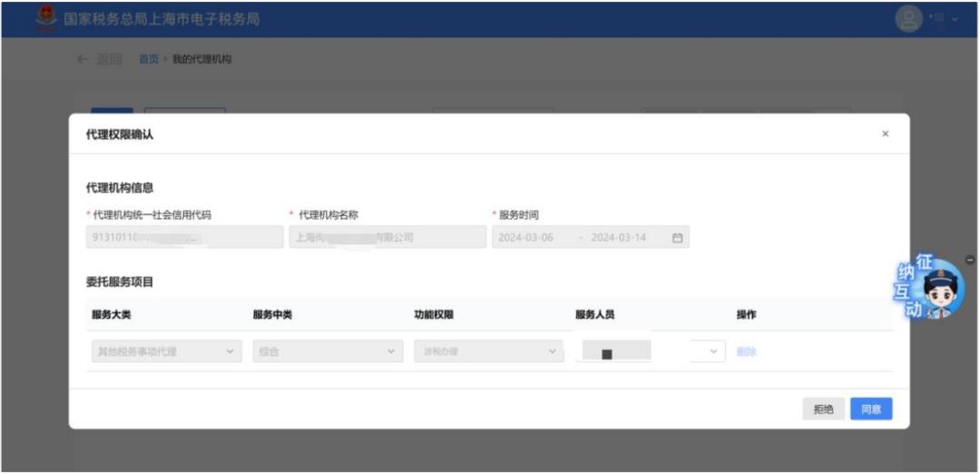Image resolution: width=980 pixels, height=474 pixels.
Task: Click the 委托服务项目 heading
Action: point(120,281)
